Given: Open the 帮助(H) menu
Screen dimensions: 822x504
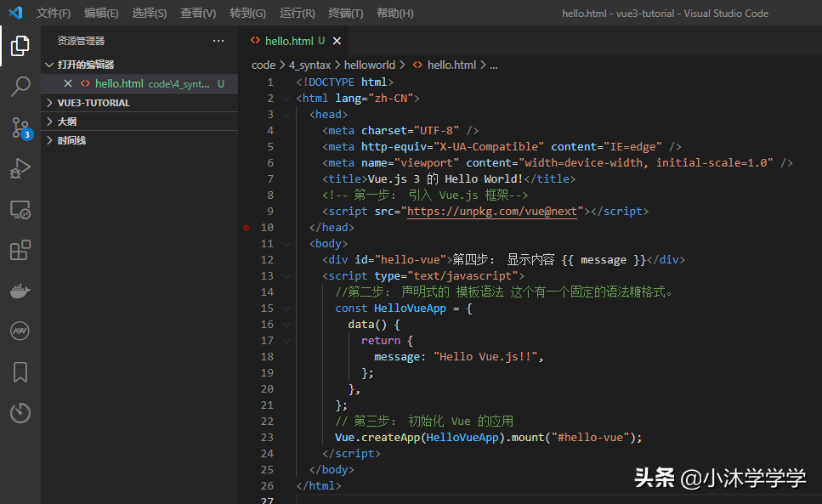Looking at the screenshot, I should pyautogui.click(x=395, y=13).
